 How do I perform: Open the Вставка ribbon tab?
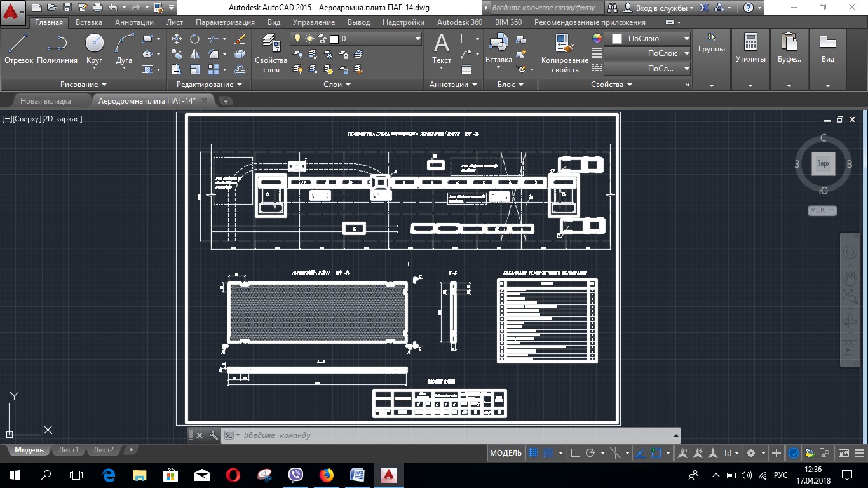pyautogui.click(x=88, y=22)
